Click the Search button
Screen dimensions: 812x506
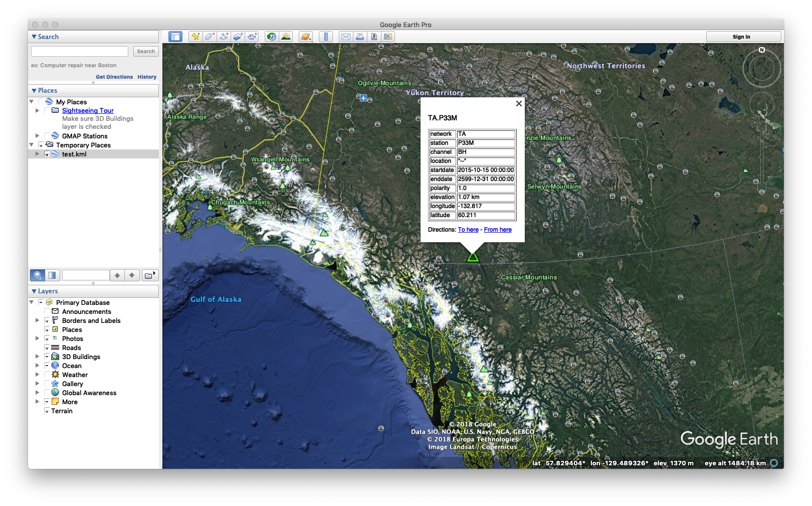[146, 51]
